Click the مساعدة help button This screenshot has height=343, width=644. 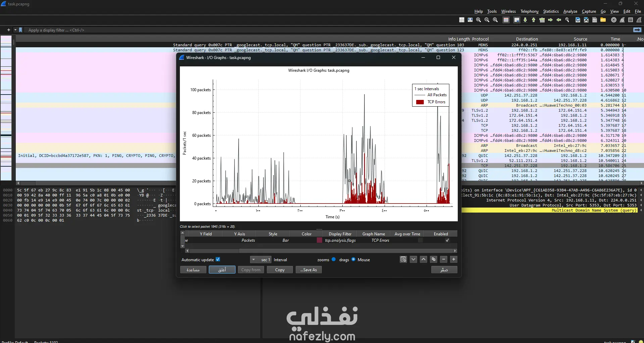(x=193, y=270)
